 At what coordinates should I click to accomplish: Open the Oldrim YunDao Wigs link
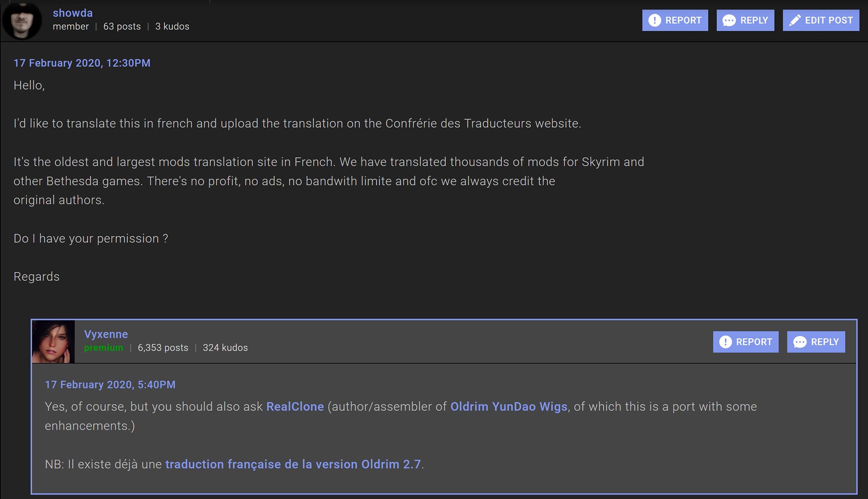coord(509,406)
